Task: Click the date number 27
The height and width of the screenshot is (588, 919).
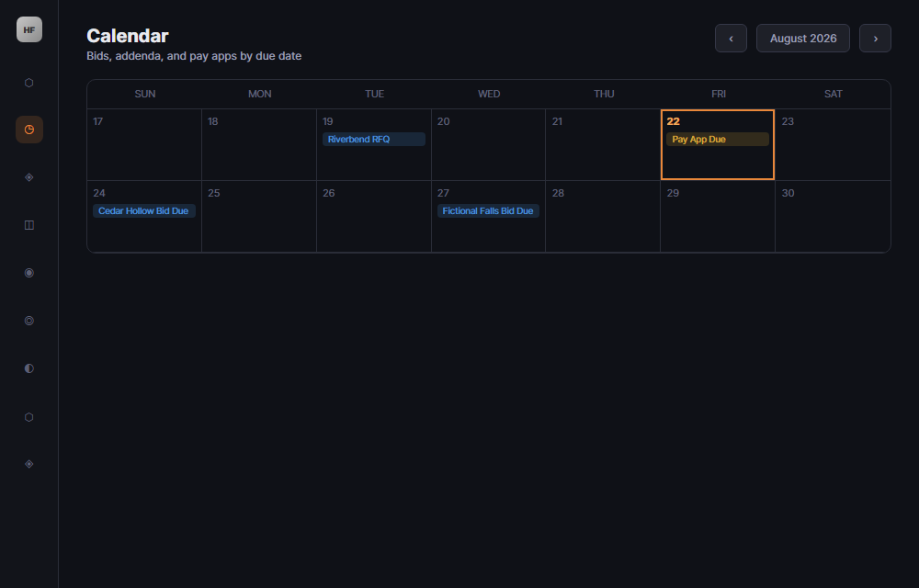Action: (443, 193)
